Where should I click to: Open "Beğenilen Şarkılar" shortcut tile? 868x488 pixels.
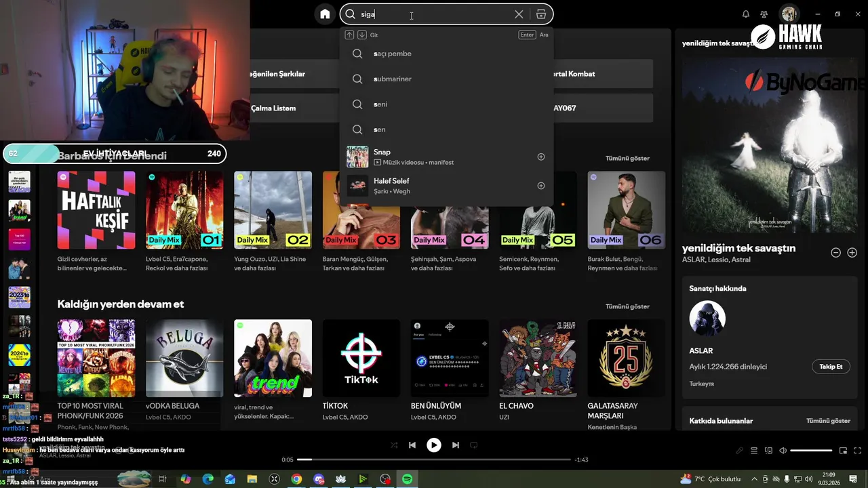tap(295, 74)
